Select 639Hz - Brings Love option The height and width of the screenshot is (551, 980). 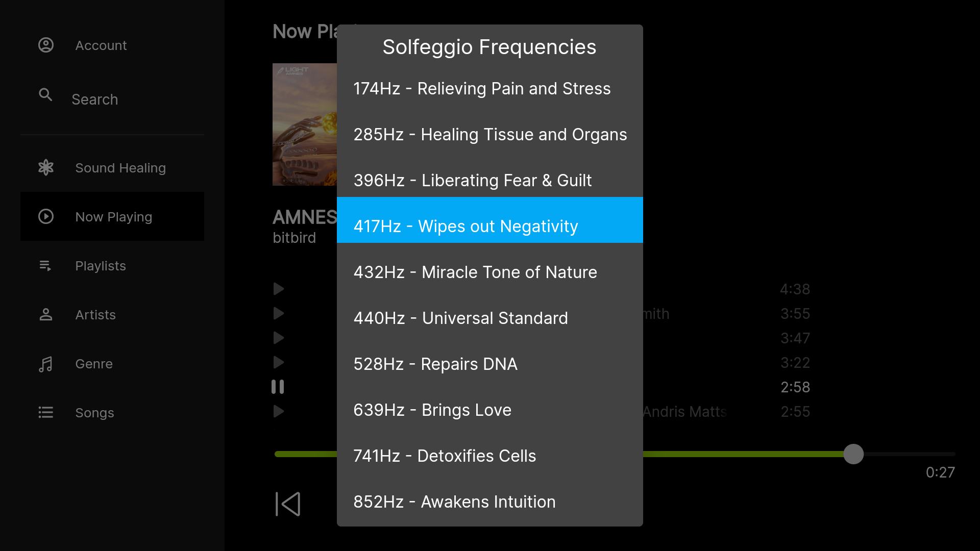click(432, 410)
